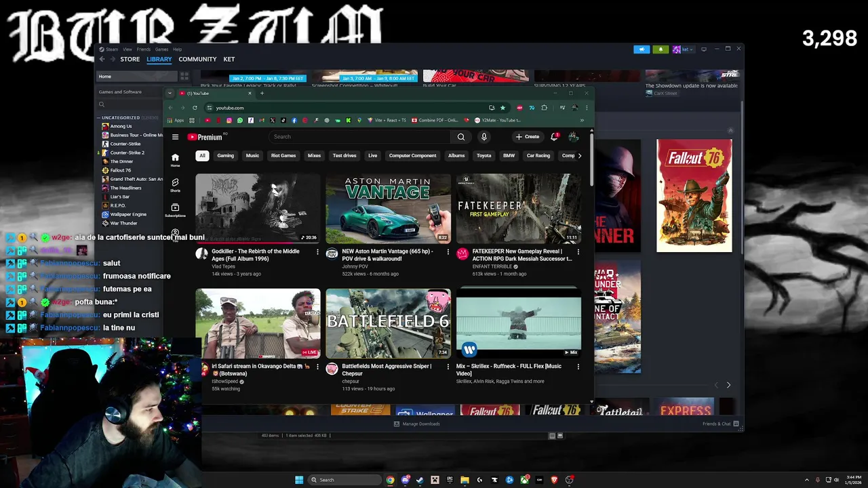This screenshot has width=868, height=488.
Task: Select the All filter chip
Action: click(202, 156)
